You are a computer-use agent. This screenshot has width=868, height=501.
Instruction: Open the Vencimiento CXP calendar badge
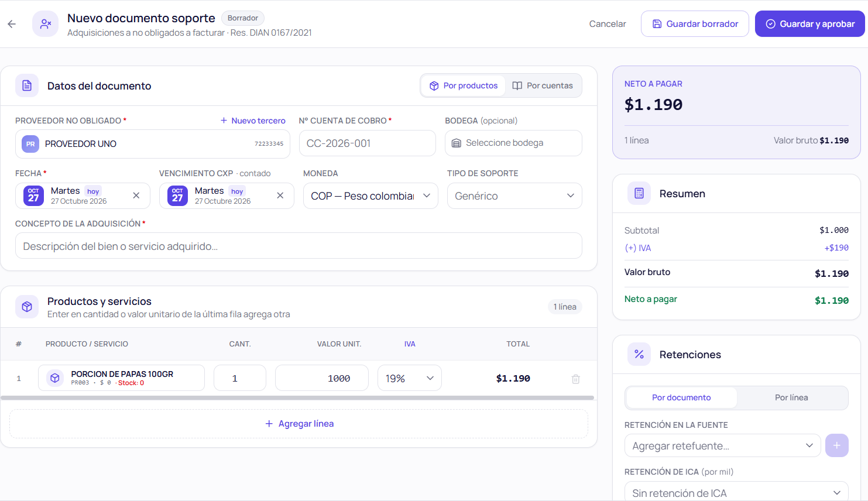(177, 195)
